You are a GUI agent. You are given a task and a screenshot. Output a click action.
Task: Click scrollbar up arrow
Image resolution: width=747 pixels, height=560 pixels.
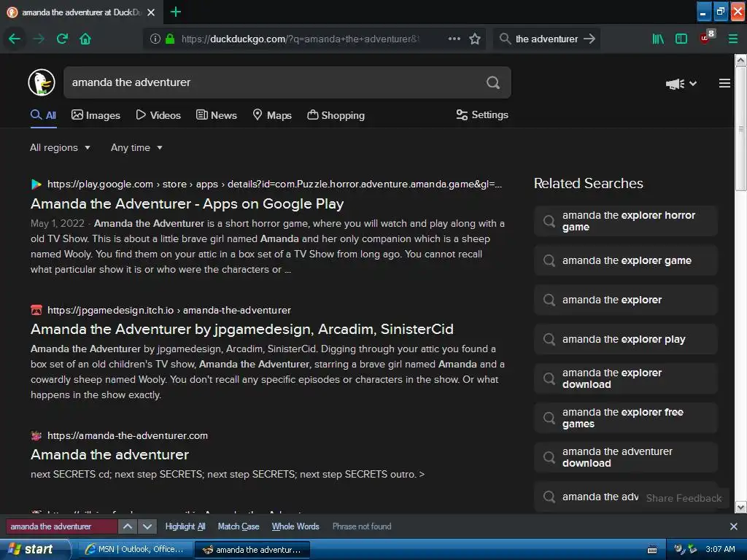coord(741,60)
